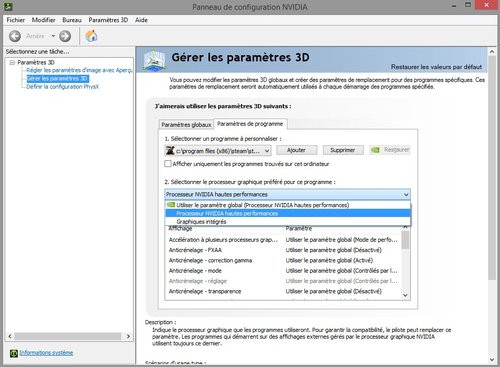500x367 pixels.
Task: Open the Paramètres 3D menu
Action: tap(108, 20)
